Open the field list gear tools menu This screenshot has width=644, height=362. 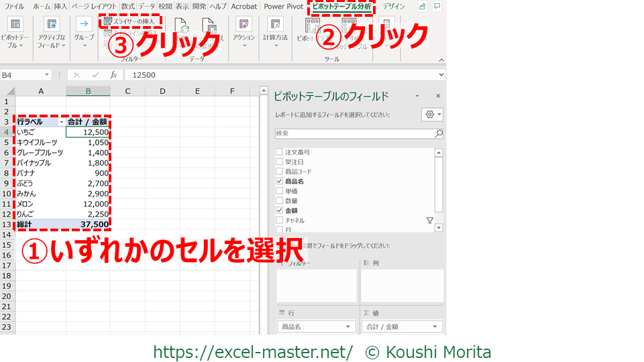432,115
